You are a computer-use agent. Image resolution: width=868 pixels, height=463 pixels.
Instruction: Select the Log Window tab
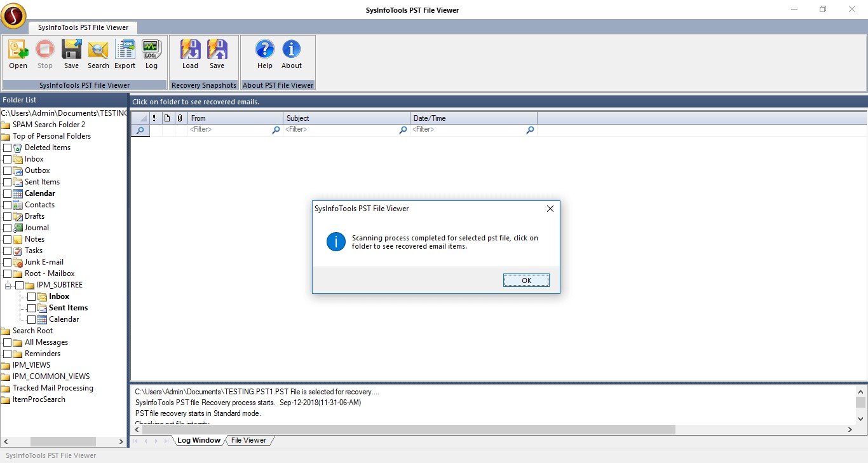(198, 440)
